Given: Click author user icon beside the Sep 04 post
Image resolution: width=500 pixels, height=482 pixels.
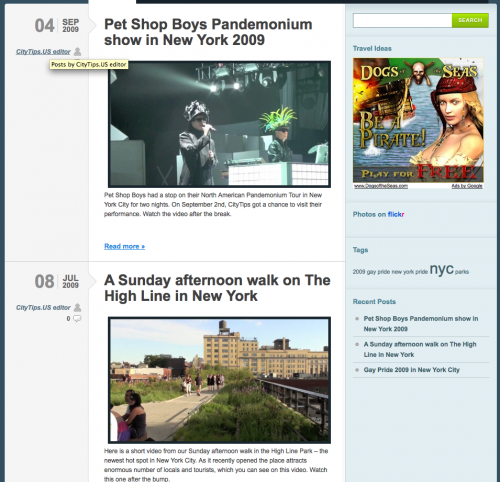Looking at the screenshot, I should pyautogui.click(x=77, y=51).
